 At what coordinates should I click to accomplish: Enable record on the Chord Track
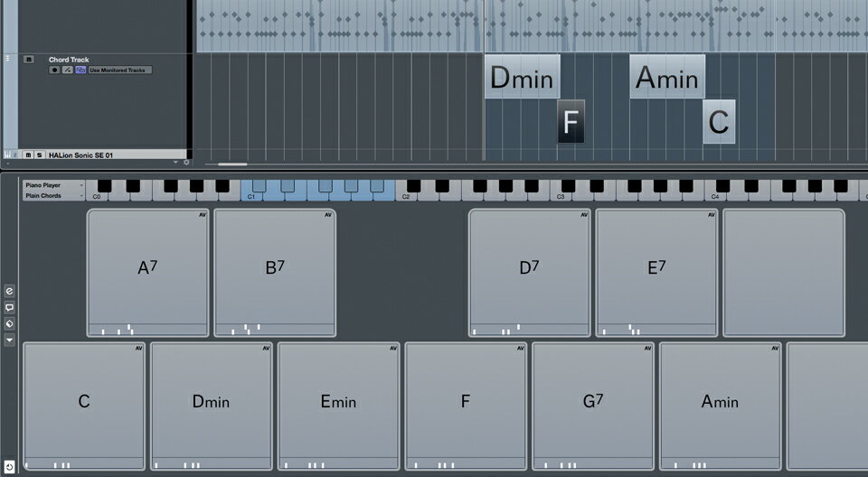coord(54,70)
